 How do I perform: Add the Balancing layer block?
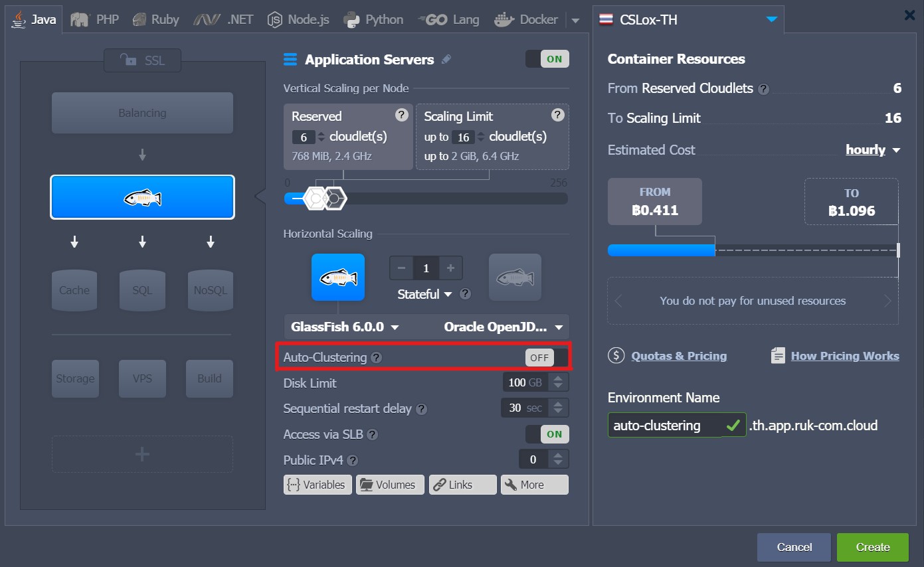tap(142, 113)
